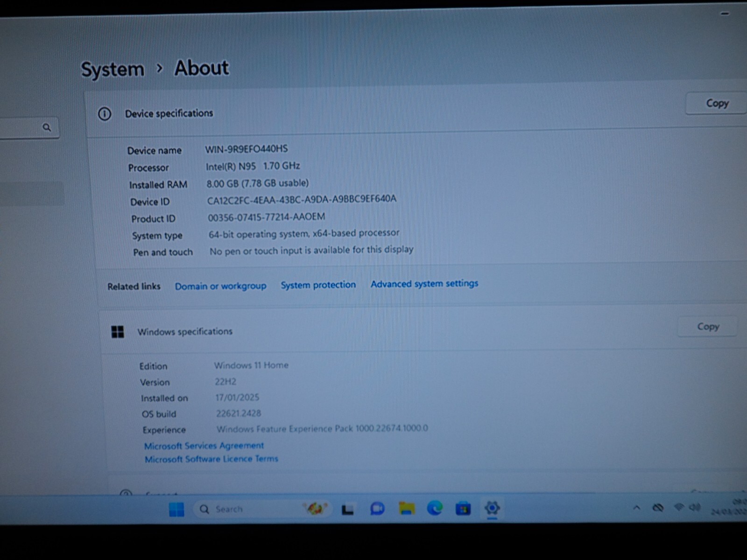Screen dimensions: 747x560
Task: Click the settings sidebar search magnifier
Action: pos(47,127)
